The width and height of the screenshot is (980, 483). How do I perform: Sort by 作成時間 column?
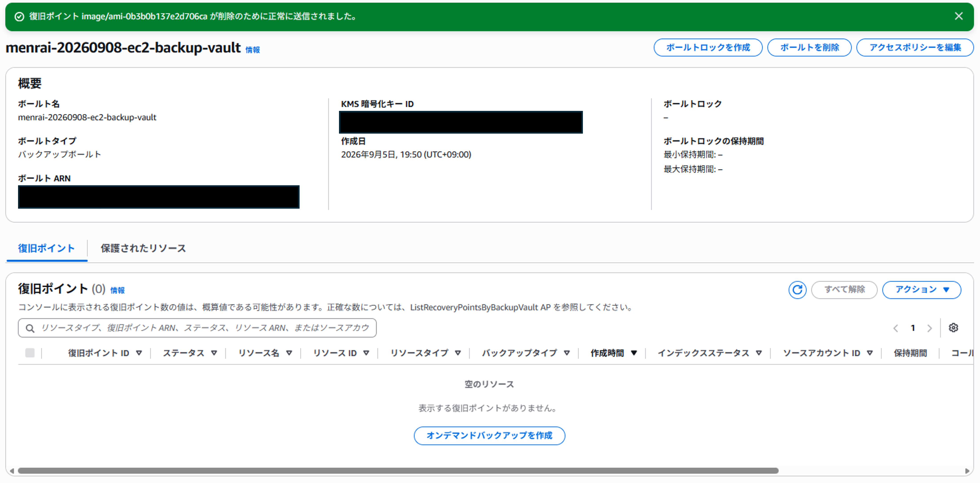[614, 353]
